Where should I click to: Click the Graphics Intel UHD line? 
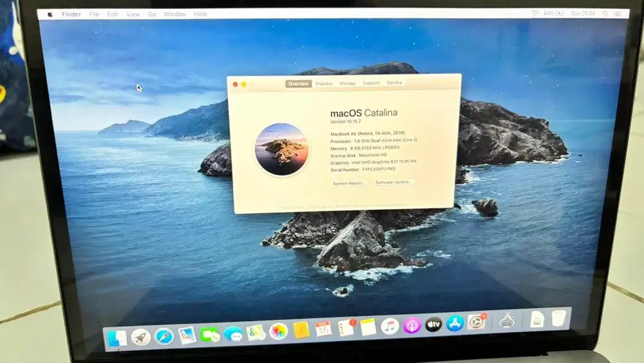point(374,162)
